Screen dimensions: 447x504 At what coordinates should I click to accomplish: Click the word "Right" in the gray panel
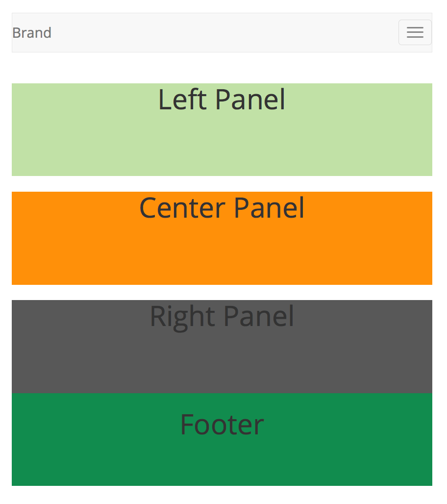click(182, 318)
